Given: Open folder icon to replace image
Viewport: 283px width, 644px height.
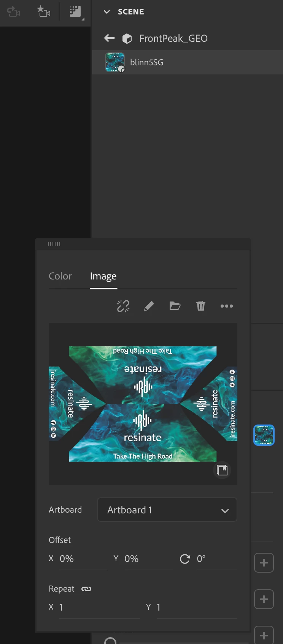Looking at the screenshot, I should 175,306.
